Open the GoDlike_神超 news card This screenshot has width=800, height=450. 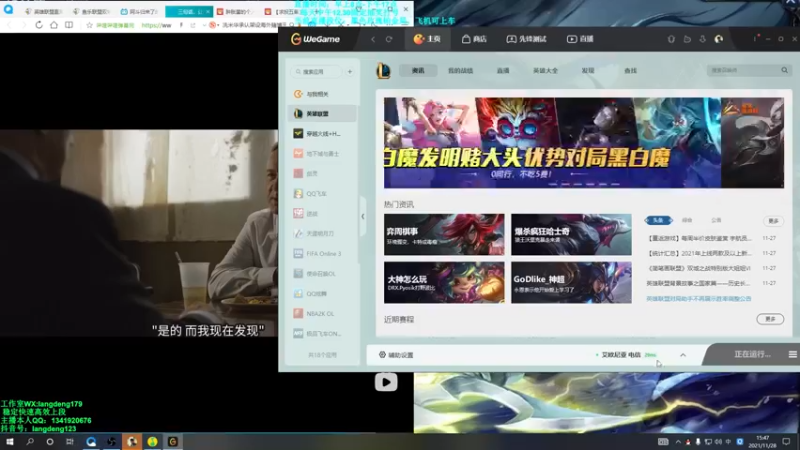[x=571, y=282]
